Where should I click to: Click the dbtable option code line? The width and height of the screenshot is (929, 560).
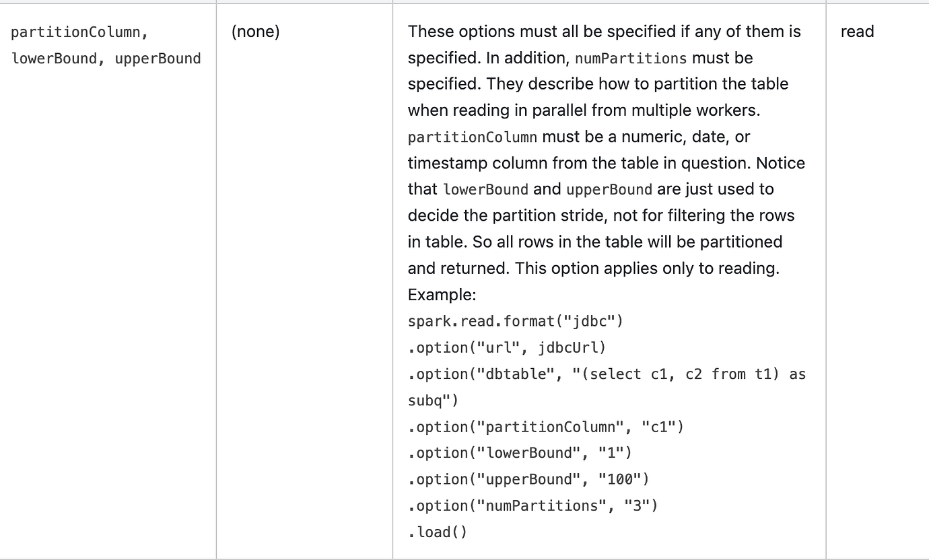pos(607,374)
